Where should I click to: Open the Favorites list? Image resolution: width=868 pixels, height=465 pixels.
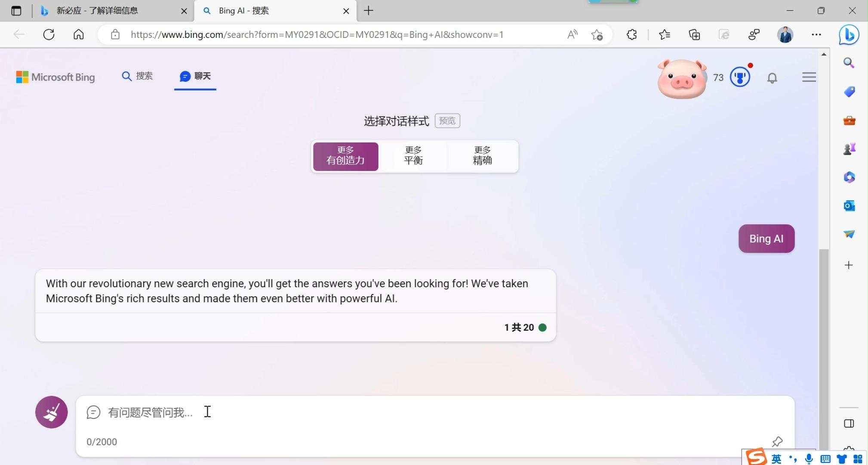pos(665,34)
